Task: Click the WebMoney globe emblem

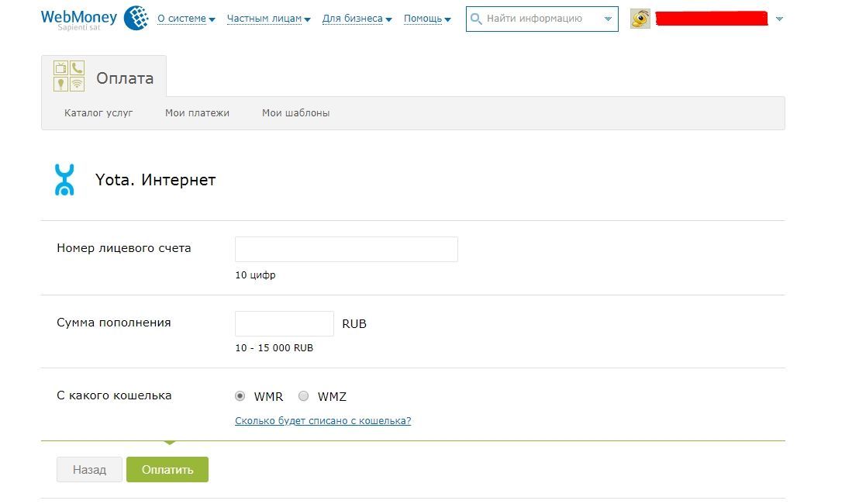Action: [136, 18]
